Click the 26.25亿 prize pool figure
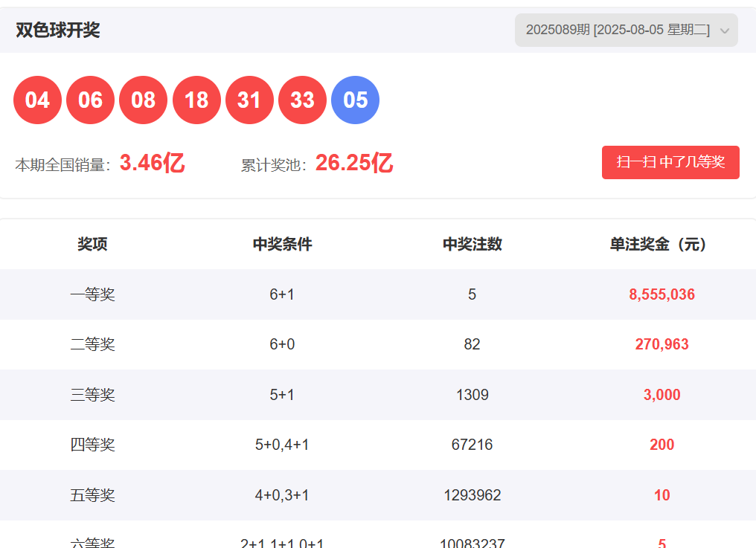The image size is (756, 548). (x=353, y=163)
